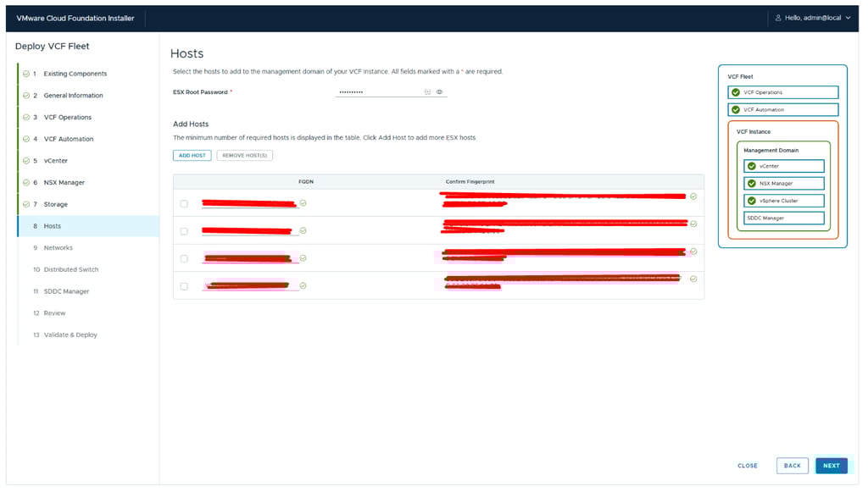Click the ADD HOST button

coord(192,156)
